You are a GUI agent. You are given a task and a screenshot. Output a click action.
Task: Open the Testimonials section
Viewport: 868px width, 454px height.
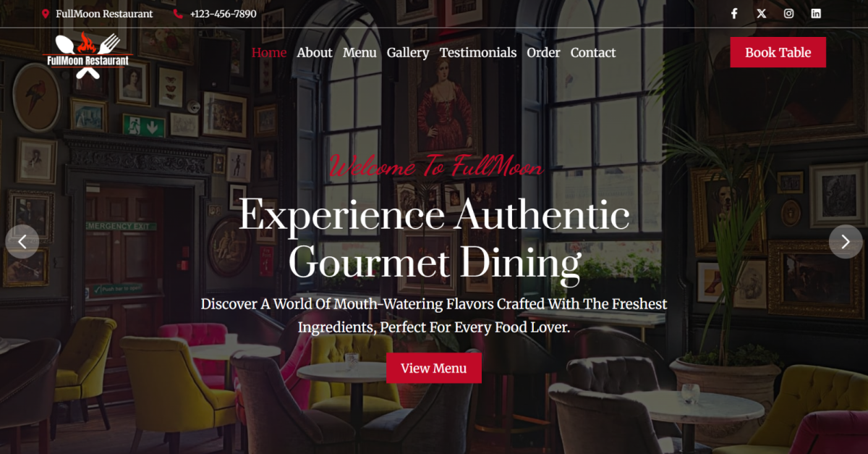pos(478,52)
